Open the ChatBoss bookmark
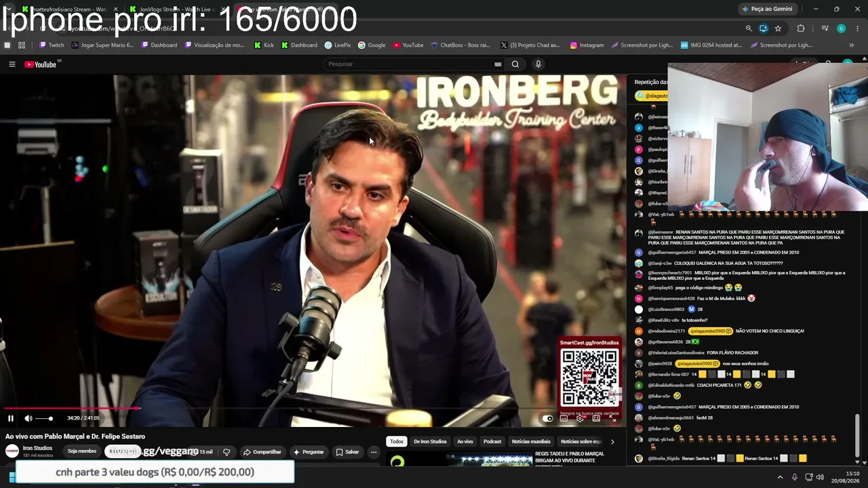This screenshot has height=488, width=868. [460, 45]
